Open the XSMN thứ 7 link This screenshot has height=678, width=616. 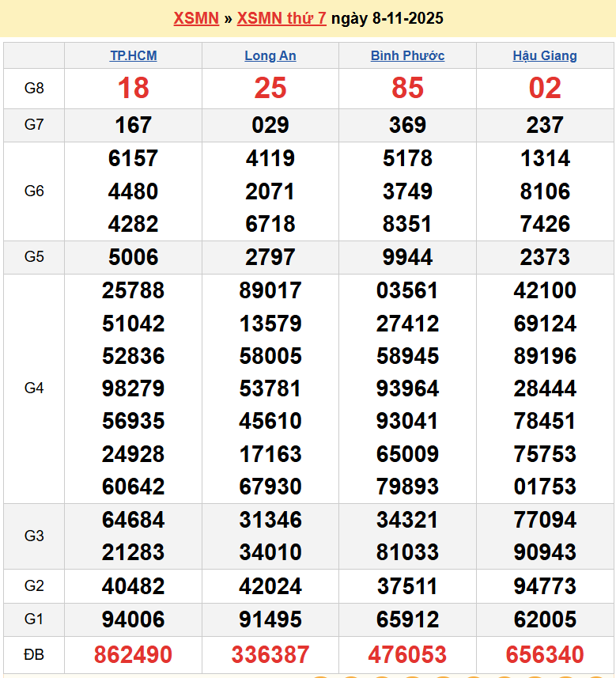282,18
